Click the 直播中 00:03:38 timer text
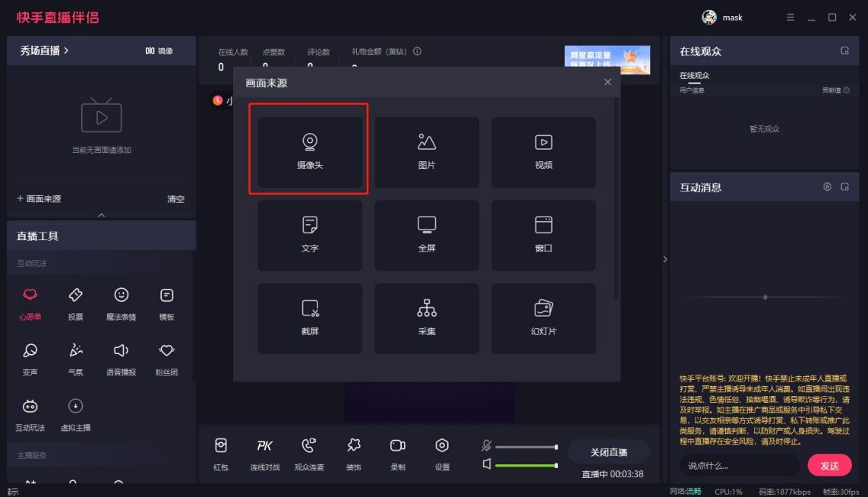Image resolution: width=868 pixels, height=497 pixels. pos(612,474)
